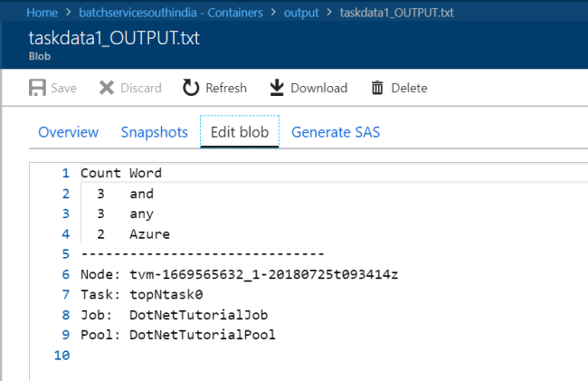588x381 pixels.
Task: Open the Generate SAS tab
Action: [x=336, y=132]
